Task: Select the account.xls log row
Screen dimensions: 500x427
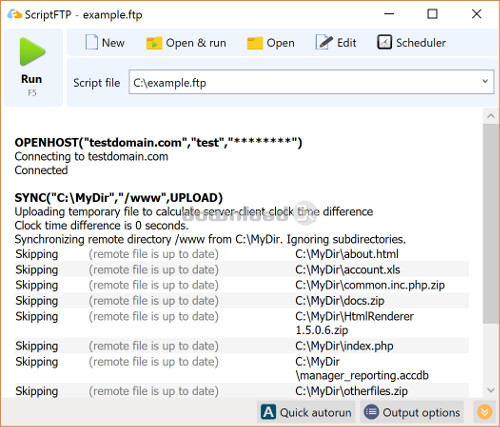Action: 242,269
